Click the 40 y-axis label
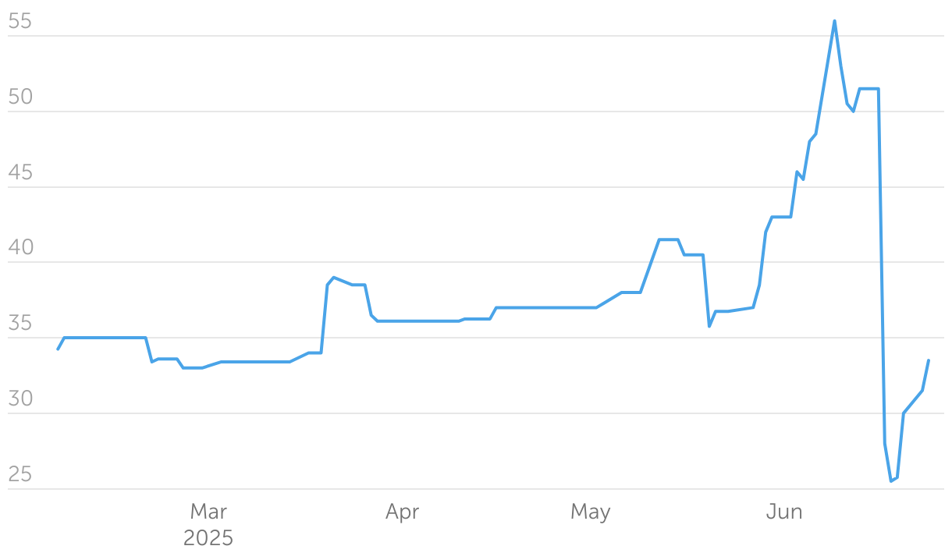Image resolution: width=952 pixels, height=560 pixels. pos(20,249)
